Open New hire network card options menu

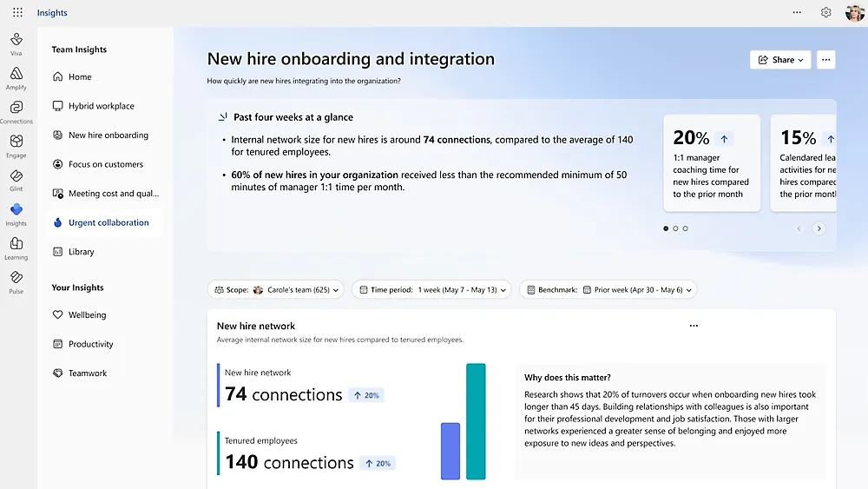694,327
